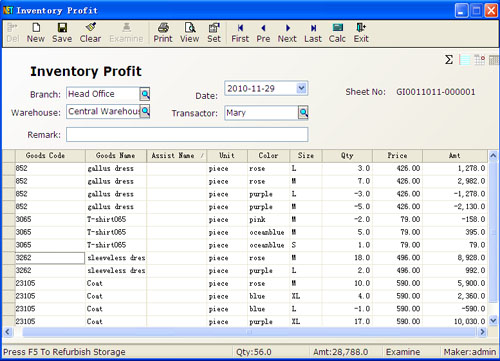Open the Branch lookup magnifier

coord(145,94)
